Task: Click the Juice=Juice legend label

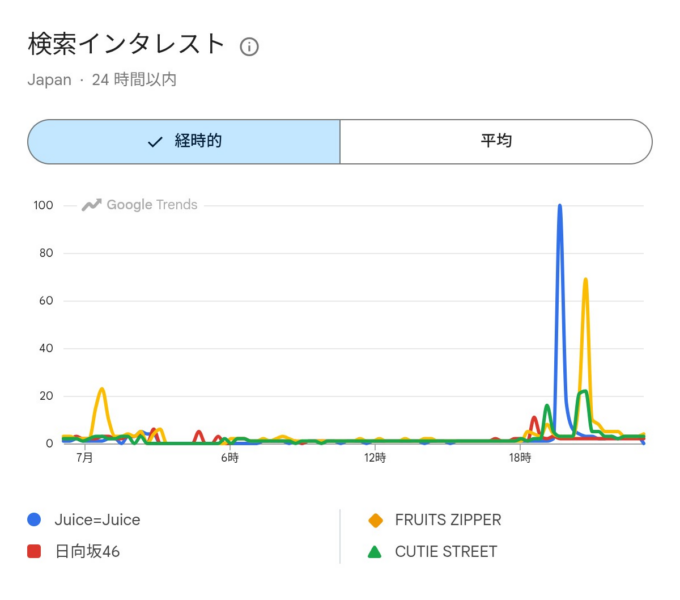Action: [97, 520]
